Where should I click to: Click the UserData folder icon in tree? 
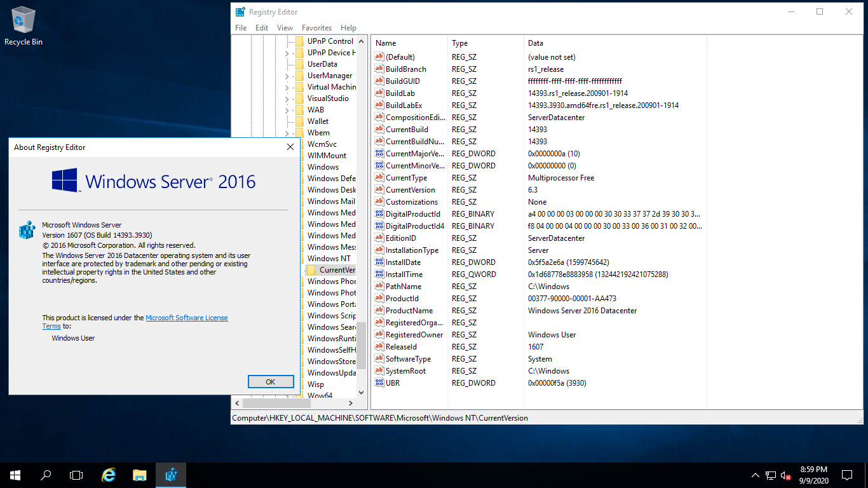tap(299, 64)
